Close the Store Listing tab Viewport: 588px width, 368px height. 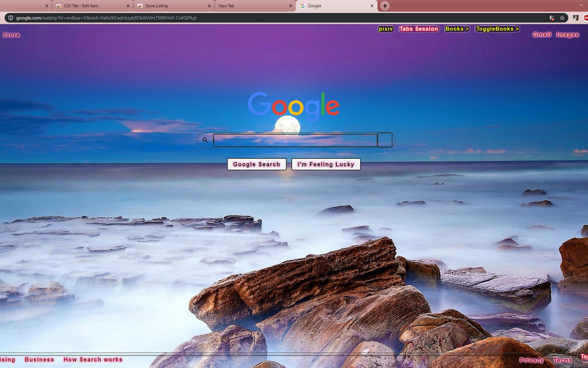point(209,6)
